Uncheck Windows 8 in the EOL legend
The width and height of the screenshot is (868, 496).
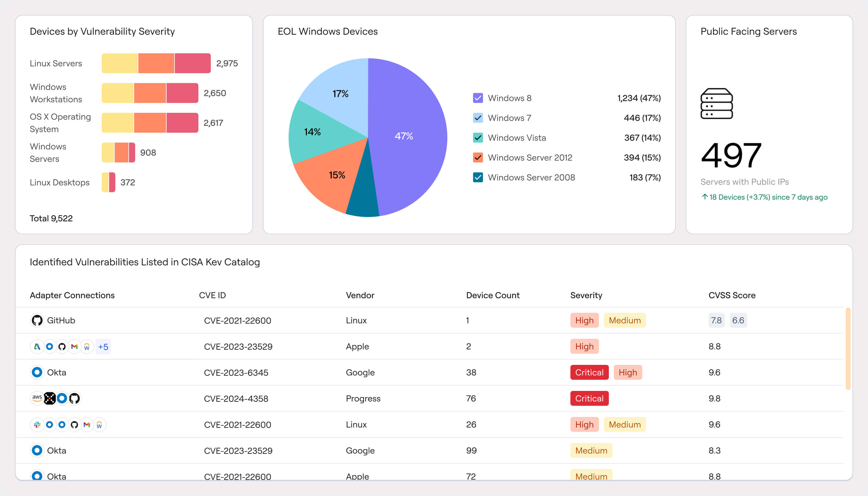click(478, 98)
